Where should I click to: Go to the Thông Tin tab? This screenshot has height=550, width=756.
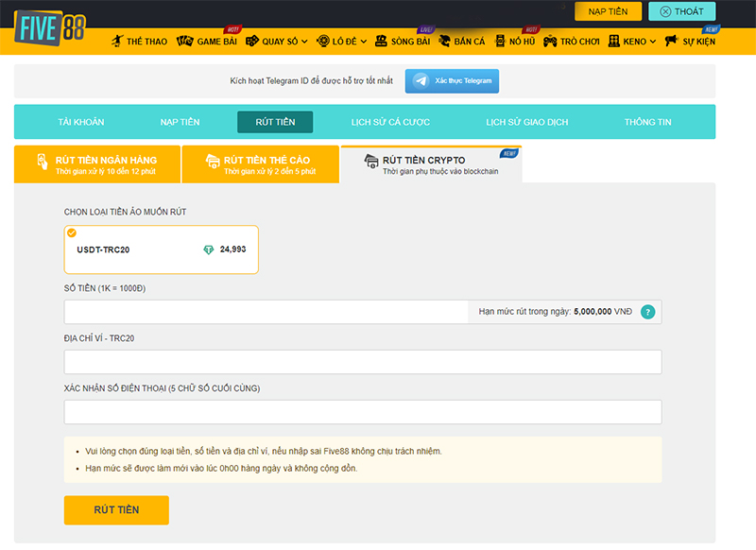647,122
